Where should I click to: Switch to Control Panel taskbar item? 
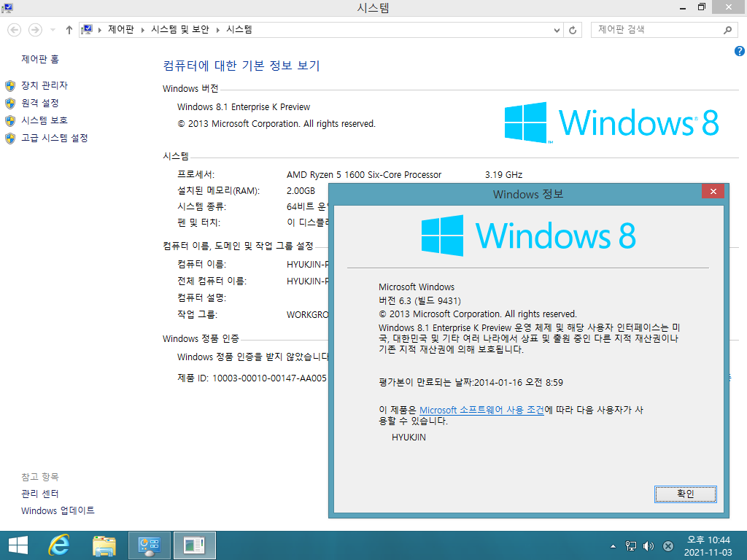[149, 545]
